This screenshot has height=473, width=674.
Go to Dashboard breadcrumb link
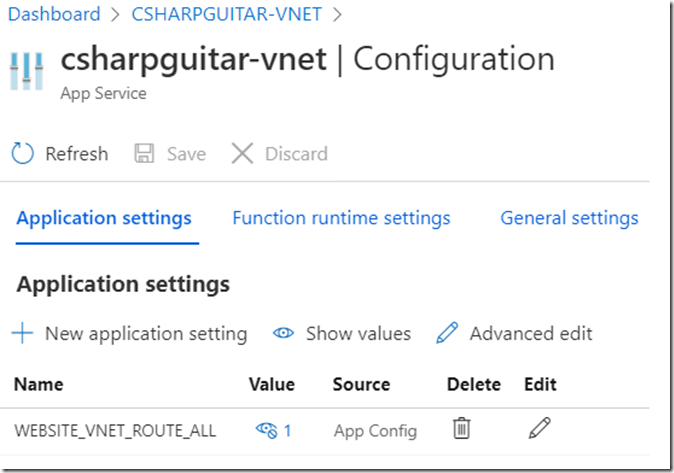tap(57, 14)
